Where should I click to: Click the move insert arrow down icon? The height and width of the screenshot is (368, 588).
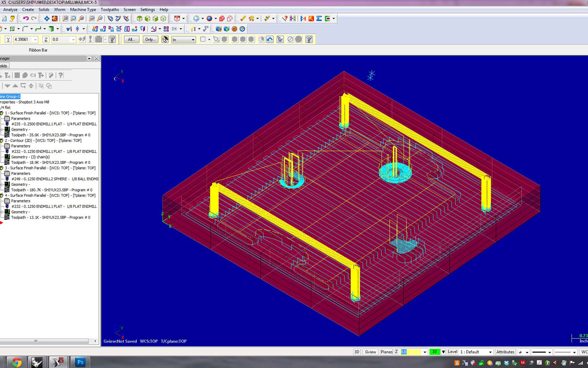click(7, 86)
